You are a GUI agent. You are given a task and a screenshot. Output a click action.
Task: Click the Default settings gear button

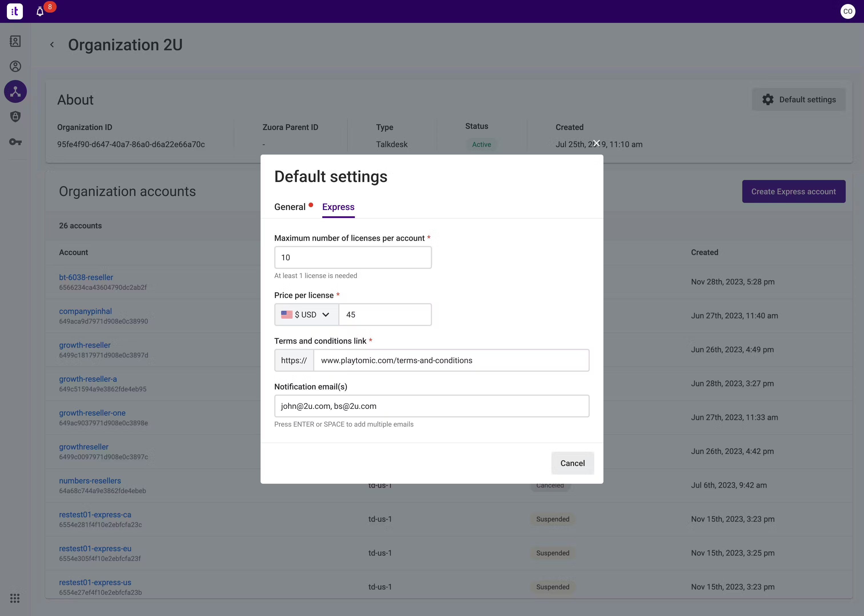click(x=799, y=100)
